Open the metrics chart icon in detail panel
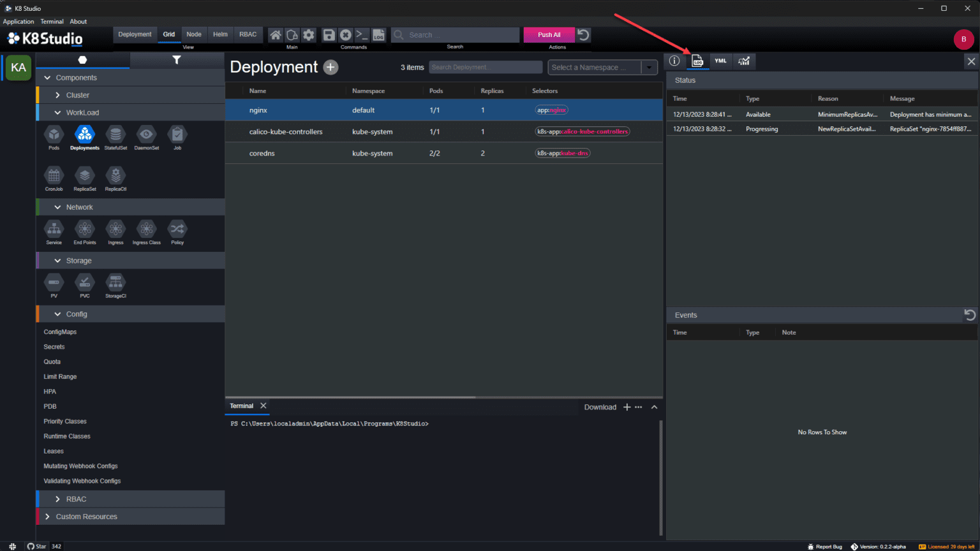 pyautogui.click(x=743, y=61)
